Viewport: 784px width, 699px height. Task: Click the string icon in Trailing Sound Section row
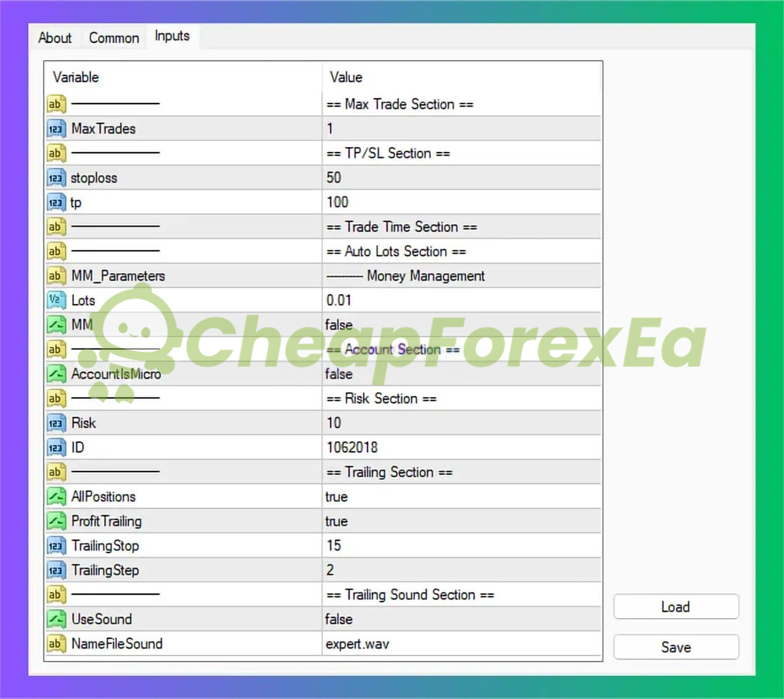click(x=56, y=594)
